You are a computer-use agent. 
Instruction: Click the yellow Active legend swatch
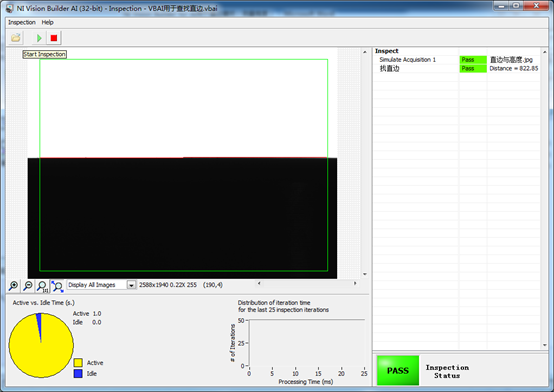point(78,363)
